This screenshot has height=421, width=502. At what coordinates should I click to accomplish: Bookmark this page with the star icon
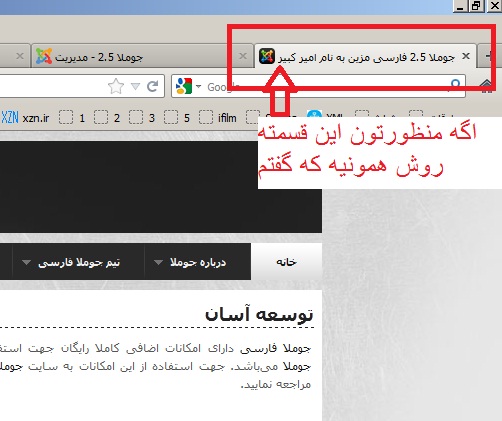click(x=116, y=86)
